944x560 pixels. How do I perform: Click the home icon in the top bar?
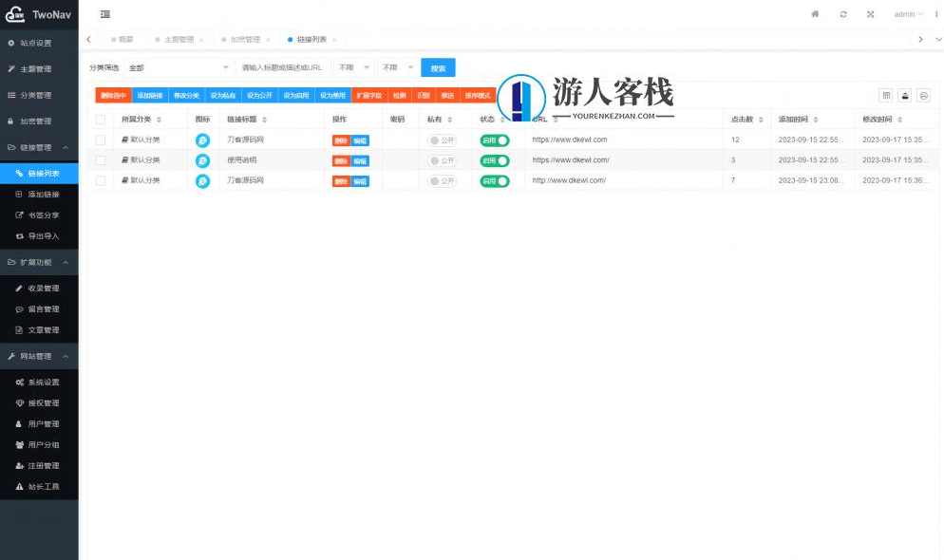(814, 14)
